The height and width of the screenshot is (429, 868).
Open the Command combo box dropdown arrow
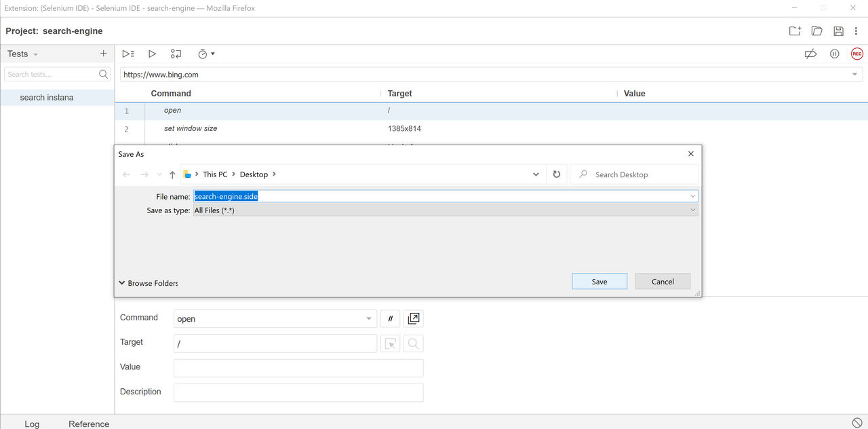(x=369, y=318)
